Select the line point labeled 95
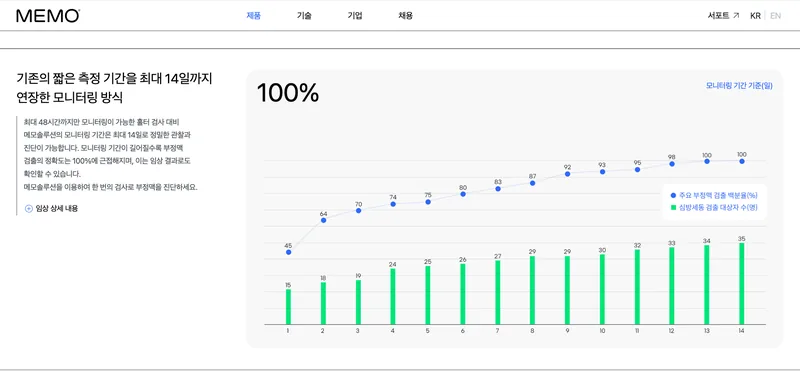Viewport: 800px width, 385px height. pyautogui.click(x=637, y=169)
